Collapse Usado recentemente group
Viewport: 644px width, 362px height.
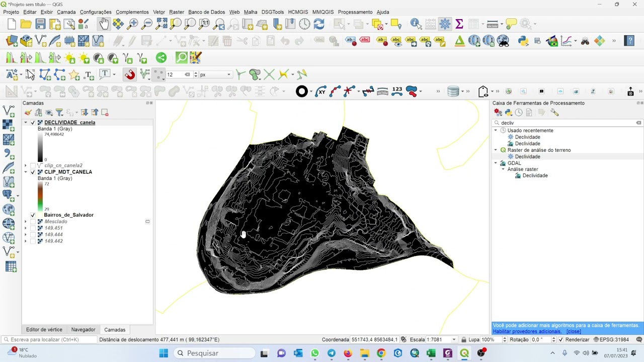(x=496, y=130)
